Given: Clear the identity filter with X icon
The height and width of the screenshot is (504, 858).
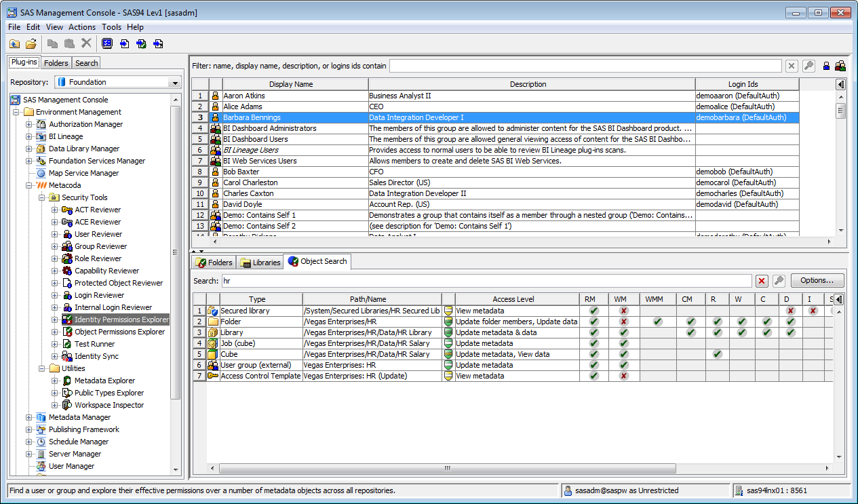Looking at the screenshot, I should point(792,66).
